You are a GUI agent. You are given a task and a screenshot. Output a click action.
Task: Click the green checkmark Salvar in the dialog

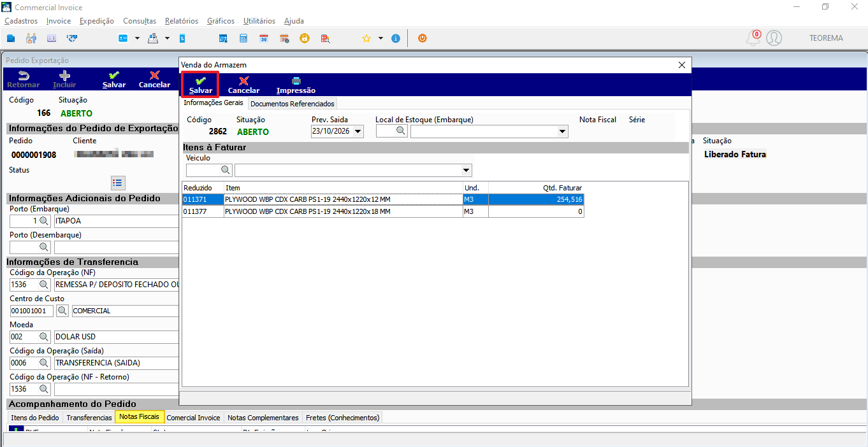pos(201,85)
